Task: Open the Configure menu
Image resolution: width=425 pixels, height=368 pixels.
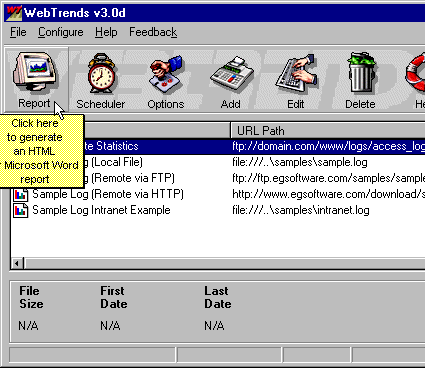Action: (61, 32)
